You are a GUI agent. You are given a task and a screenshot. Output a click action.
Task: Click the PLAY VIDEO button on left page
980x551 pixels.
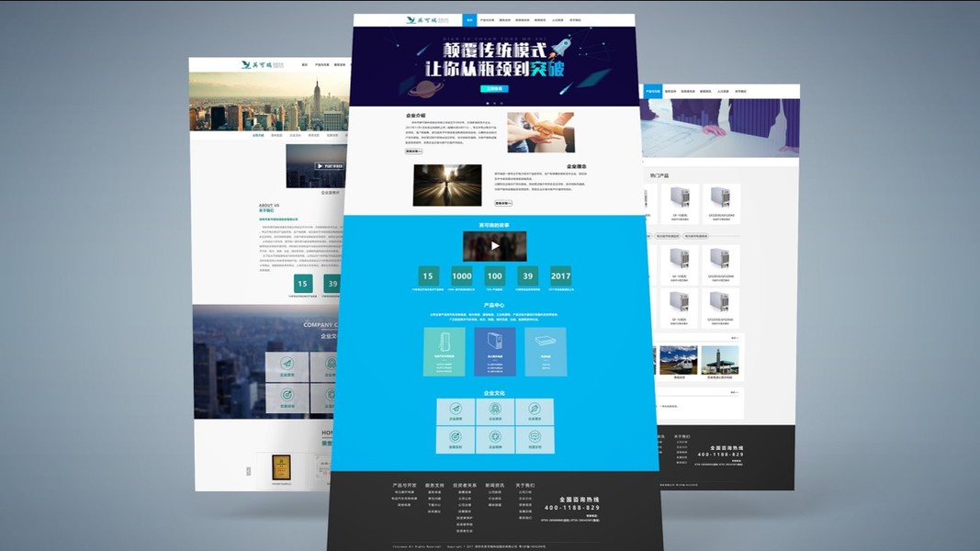click(330, 166)
